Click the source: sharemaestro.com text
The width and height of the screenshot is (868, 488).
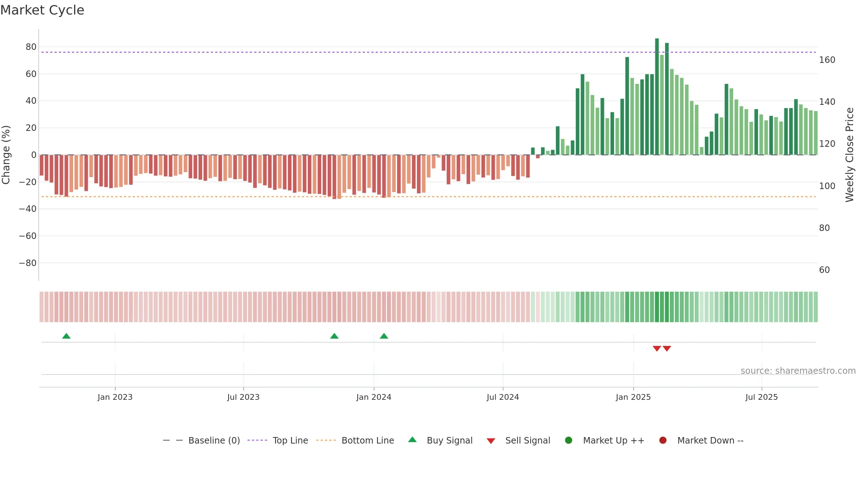(x=798, y=371)
